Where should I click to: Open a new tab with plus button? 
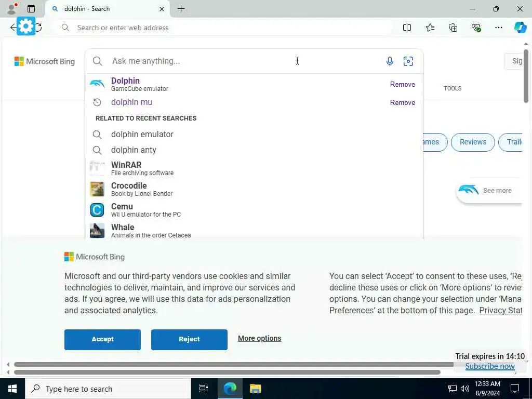181,9
